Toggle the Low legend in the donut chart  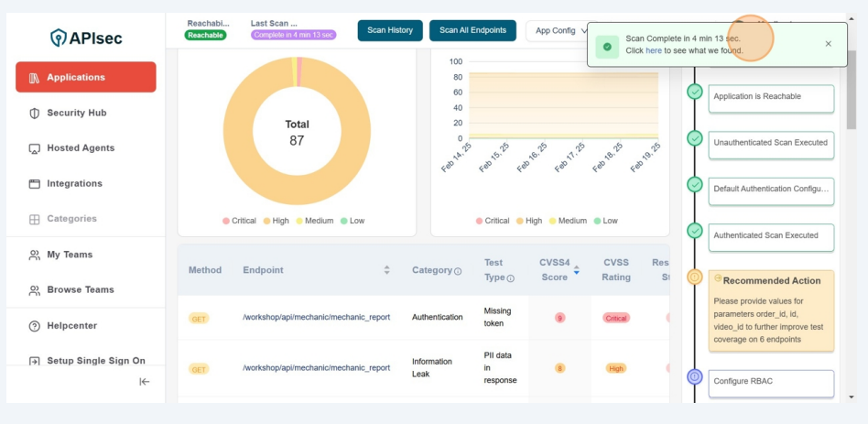click(352, 221)
